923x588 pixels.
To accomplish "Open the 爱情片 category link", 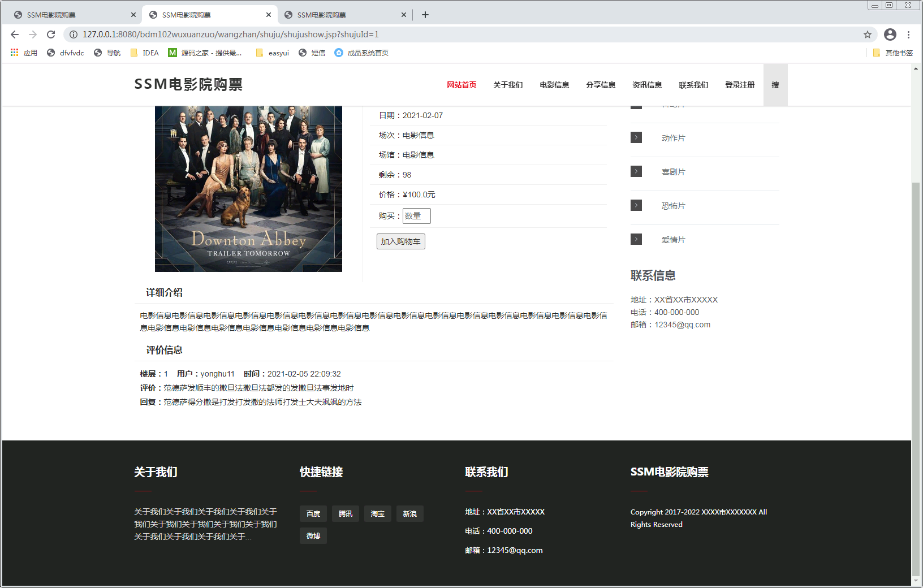I will [x=673, y=240].
